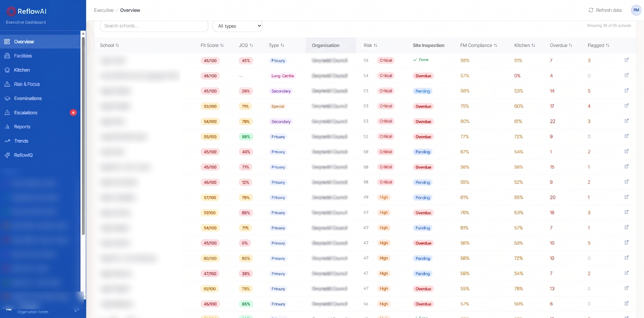644x318 pixels.
Task: Sort table by Kitchen column
Action: [x=524, y=45]
